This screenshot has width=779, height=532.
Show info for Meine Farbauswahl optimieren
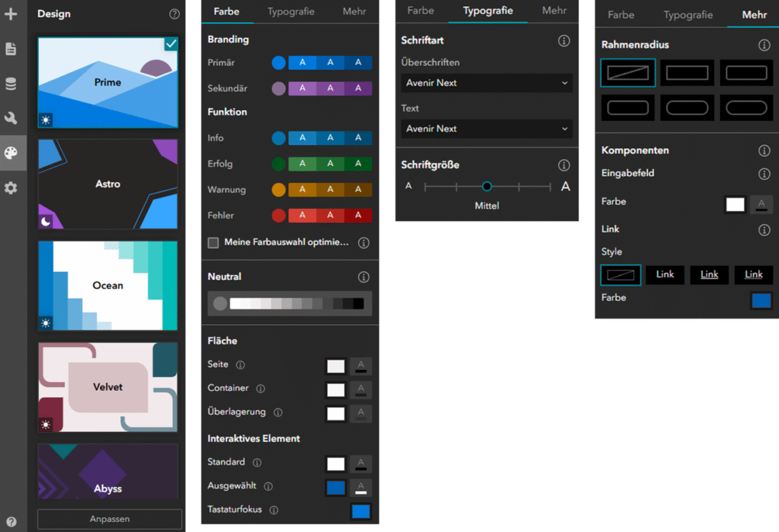click(x=364, y=242)
